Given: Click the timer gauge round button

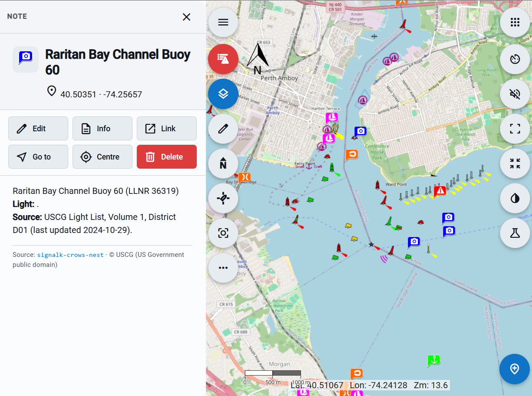Looking at the screenshot, I should point(515,59).
